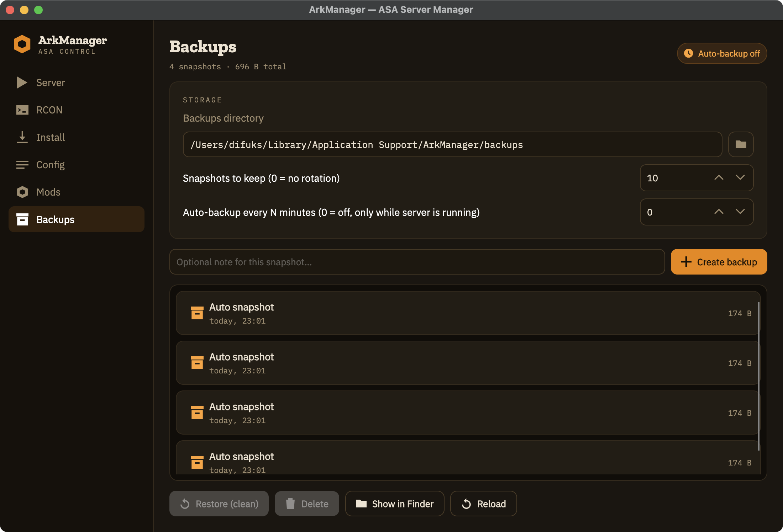Image resolution: width=783 pixels, height=532 pixels.
Task: Click the snapshot list scrollbar
Action: (x=759, y=376)
